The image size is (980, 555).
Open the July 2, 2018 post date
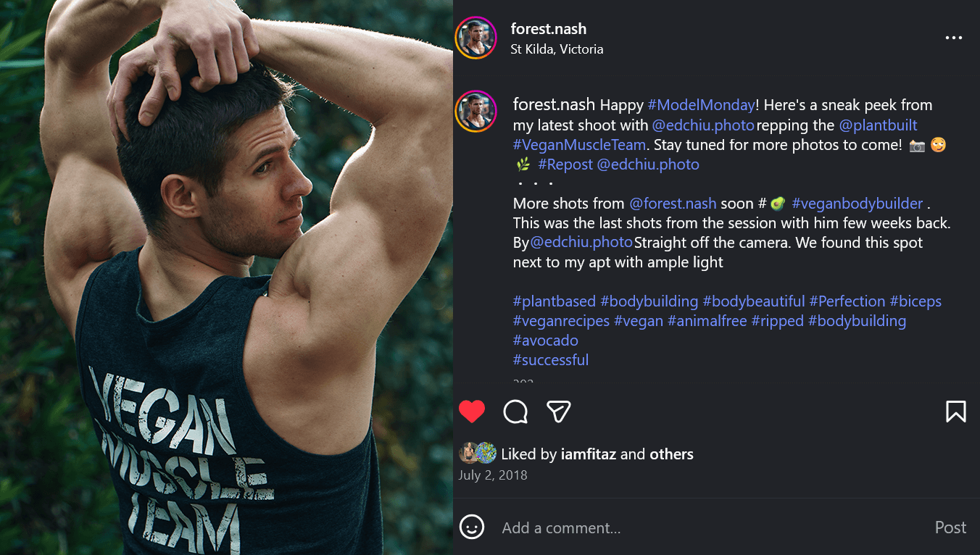(493, 475)
